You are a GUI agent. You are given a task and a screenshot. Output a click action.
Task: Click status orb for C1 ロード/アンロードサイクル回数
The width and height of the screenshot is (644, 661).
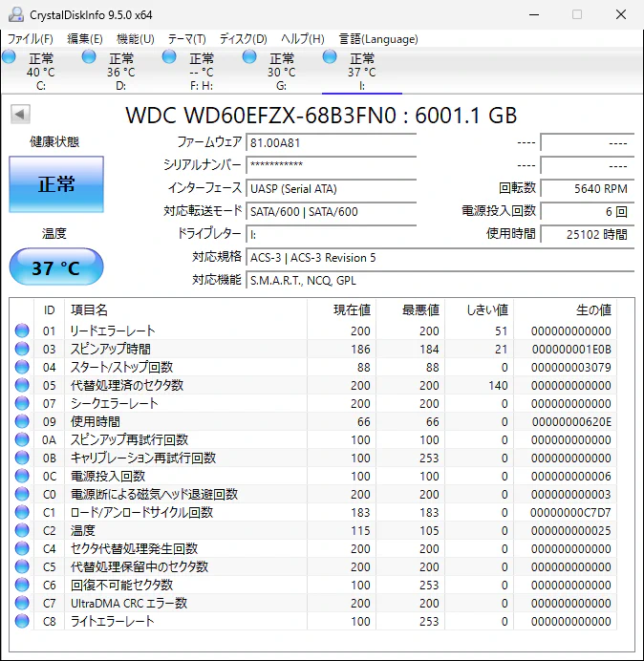(x=22, y=512)
